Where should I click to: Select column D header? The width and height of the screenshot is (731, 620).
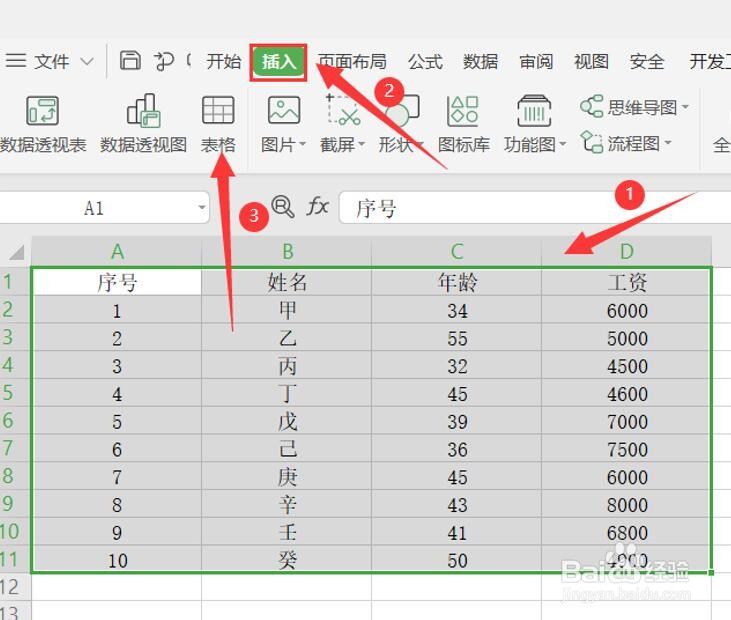pos(627,252)
